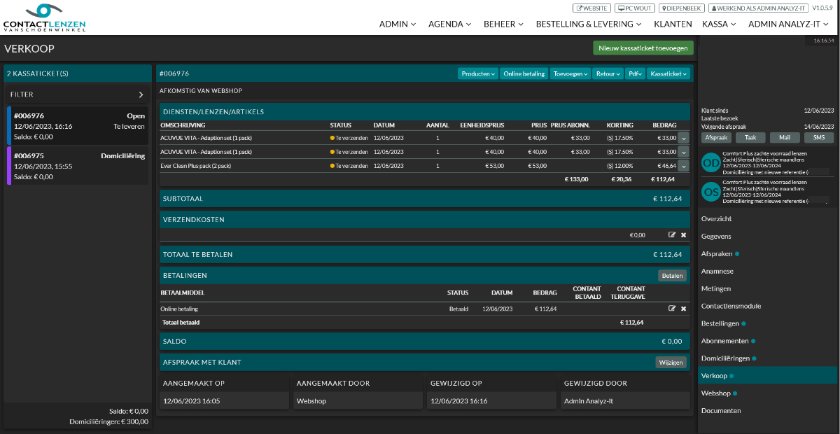The height and width of the screenshot is (434, 840).
Task: Remove the verzendkosten with X icon
Action: (x=684, y=235)
